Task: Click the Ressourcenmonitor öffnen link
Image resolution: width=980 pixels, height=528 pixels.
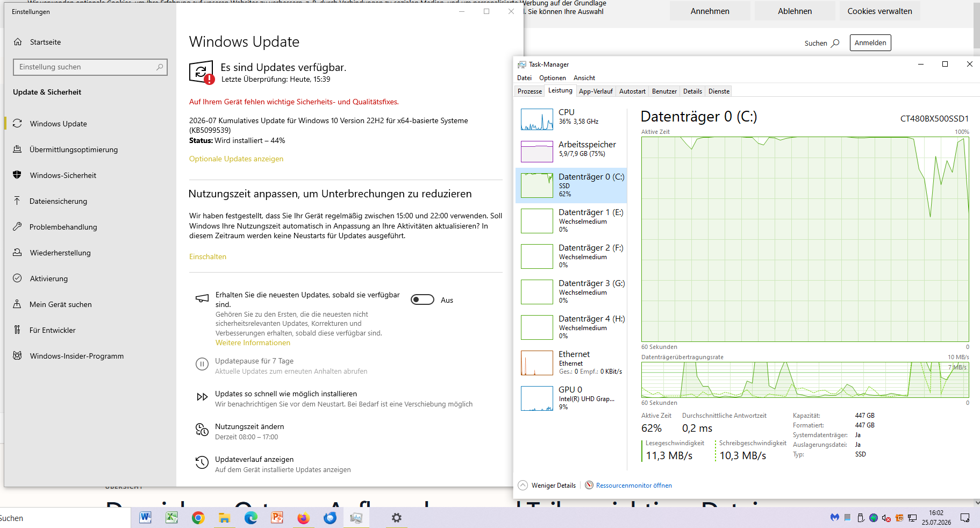Action: [x=634, y=486]
